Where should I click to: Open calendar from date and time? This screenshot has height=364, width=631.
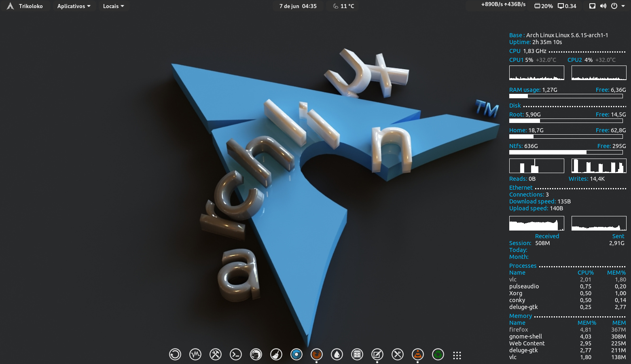[298, 6]
